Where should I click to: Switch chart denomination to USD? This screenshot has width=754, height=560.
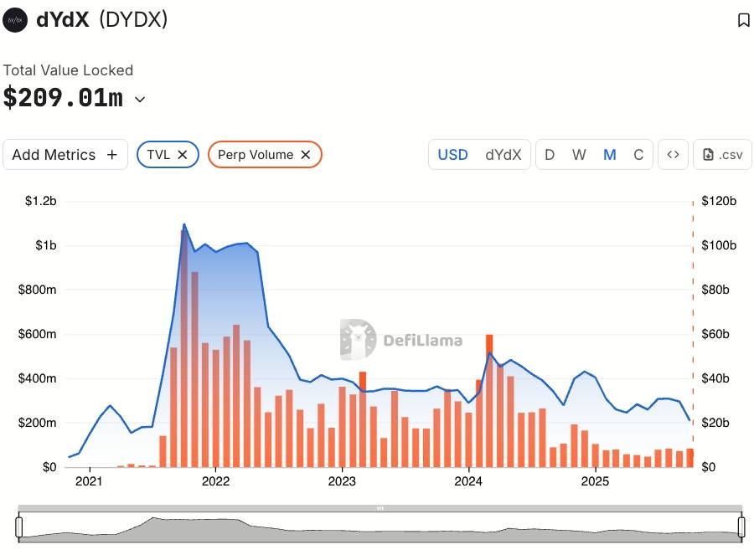pos(452,154)
